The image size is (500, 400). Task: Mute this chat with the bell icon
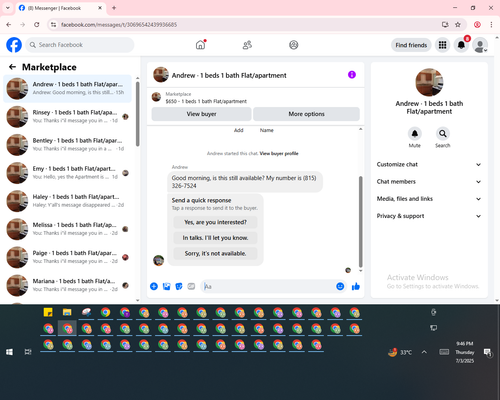click(x=415, y=134)
